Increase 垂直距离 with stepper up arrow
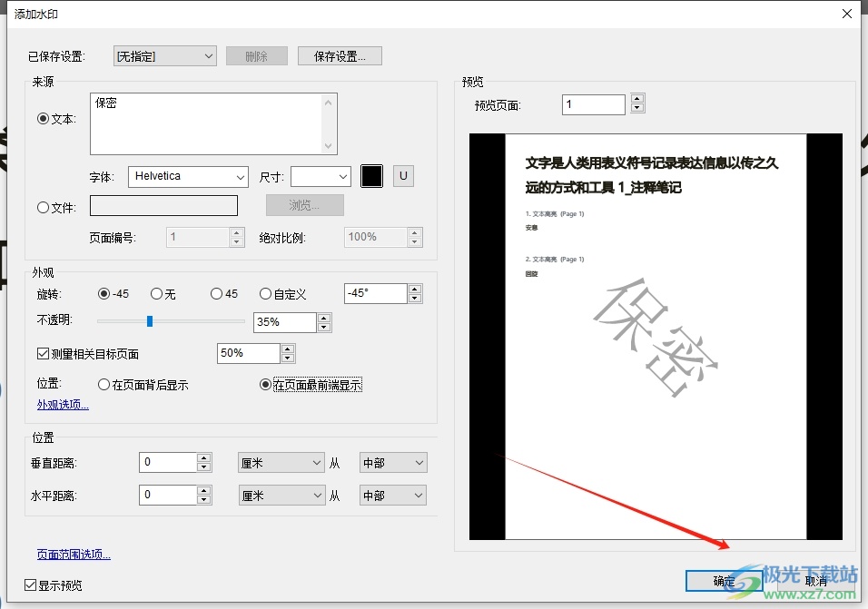 (x=204, y=457)
